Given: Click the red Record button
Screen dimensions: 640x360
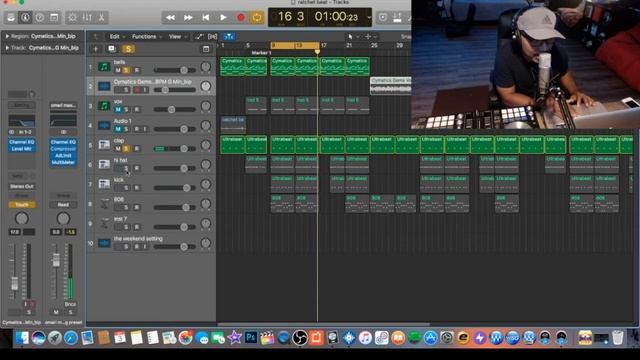Looking at the screenshot, I should (x=241, y=18).
